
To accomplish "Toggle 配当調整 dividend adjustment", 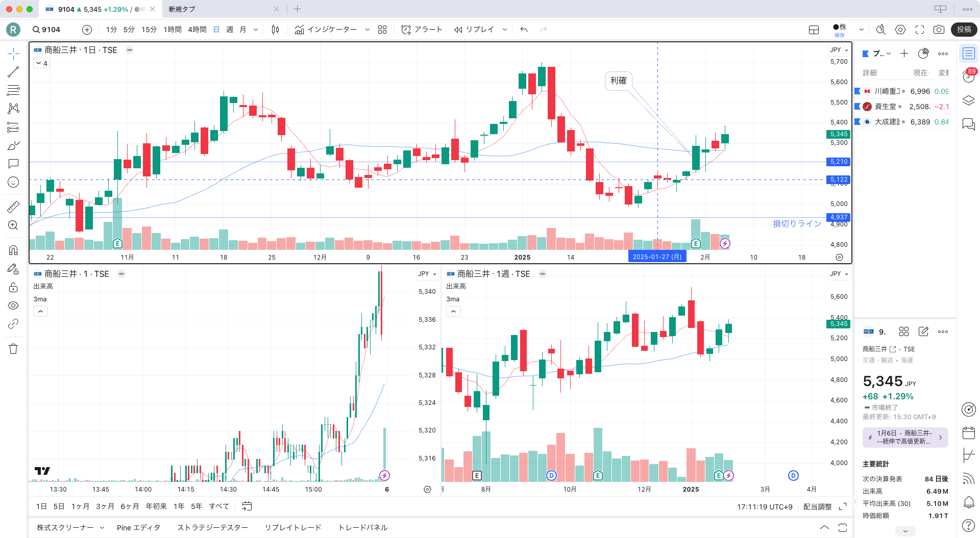I will coord(817,507).
